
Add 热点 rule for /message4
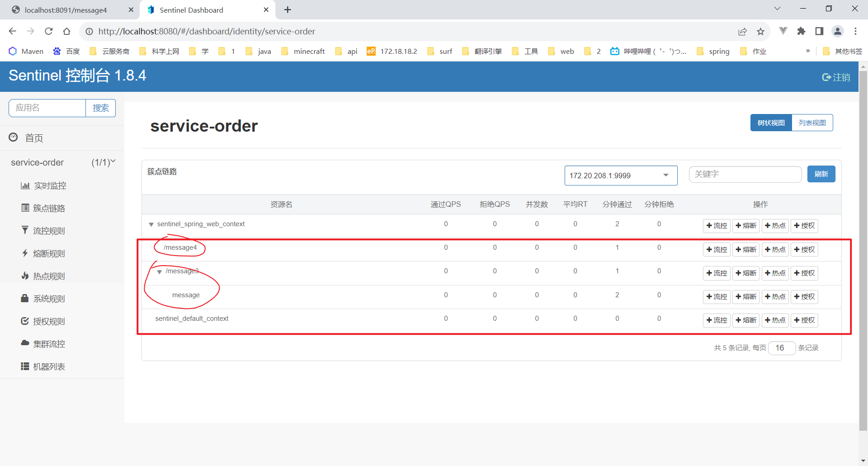click(x=775, y=250)
